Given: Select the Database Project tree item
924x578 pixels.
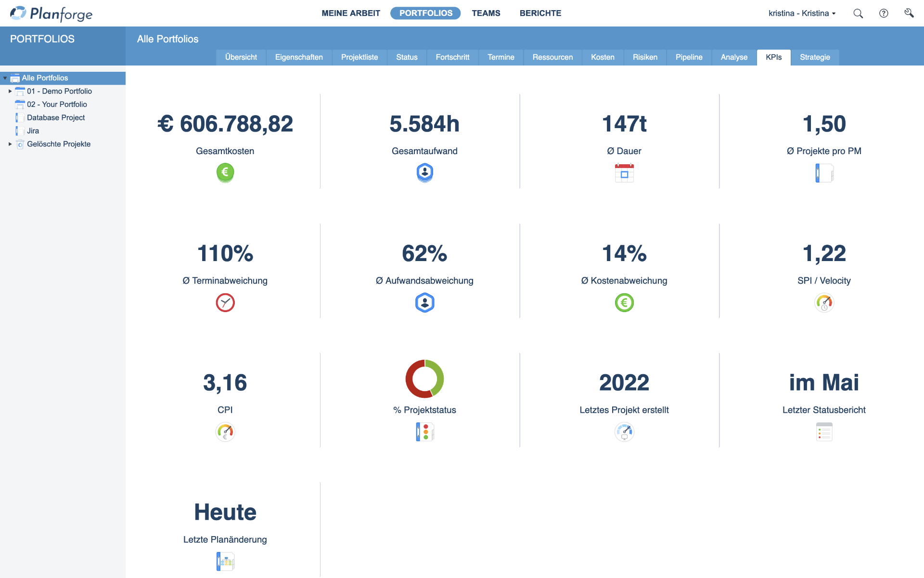Looking at the screenshot, I should point(55,117).
